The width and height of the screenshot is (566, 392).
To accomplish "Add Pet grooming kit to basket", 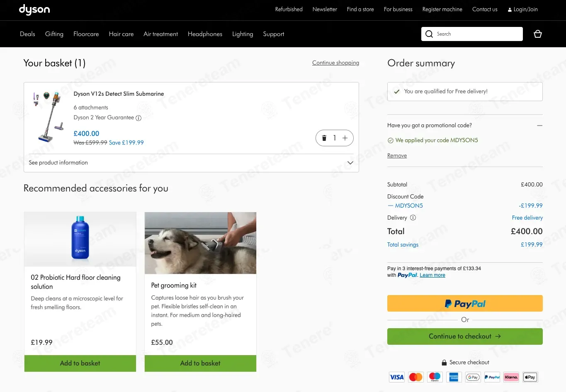I will [200, 363].
